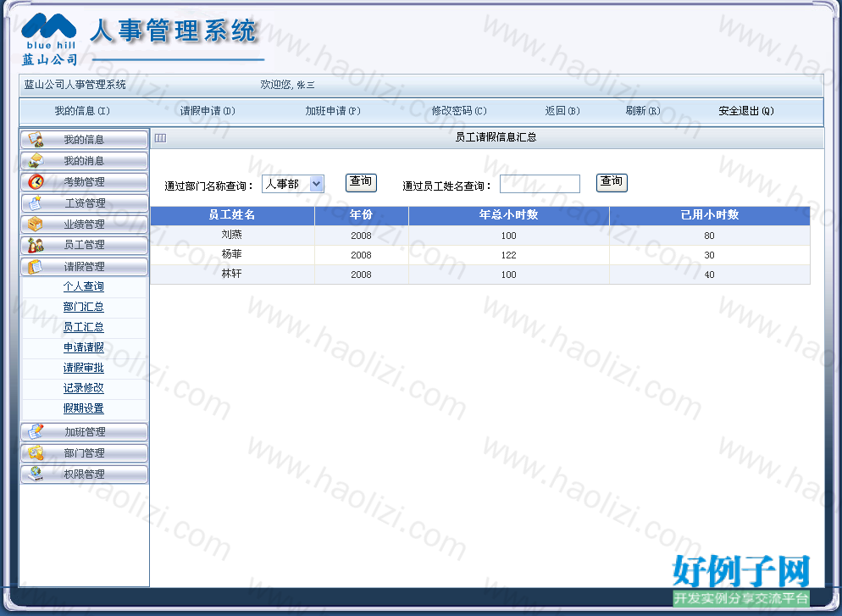Click 查询 button next to employee name field
This screenshot has width=842, height=616.
click(612, 183)
